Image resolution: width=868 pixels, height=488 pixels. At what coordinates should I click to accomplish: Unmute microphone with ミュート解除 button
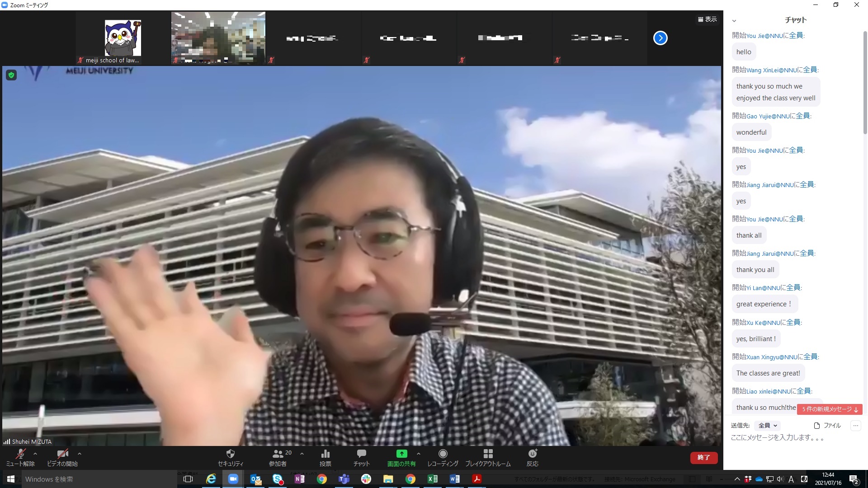point(20,457)
